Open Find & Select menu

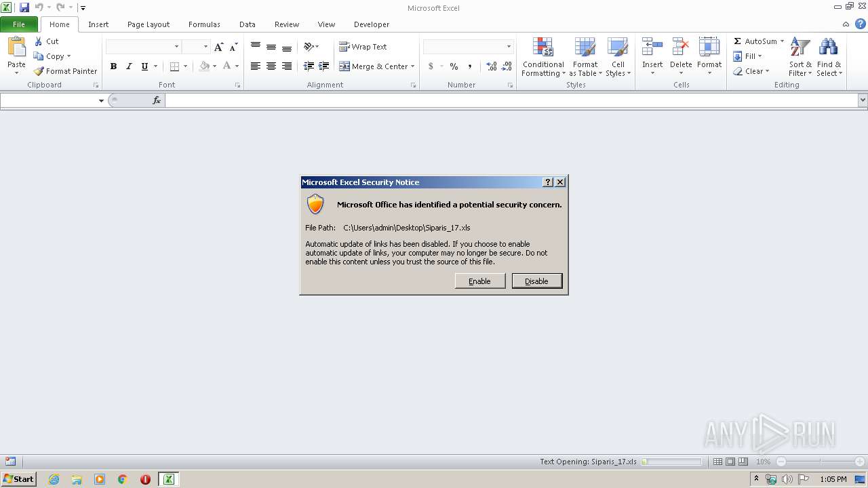tap(829, 58)
